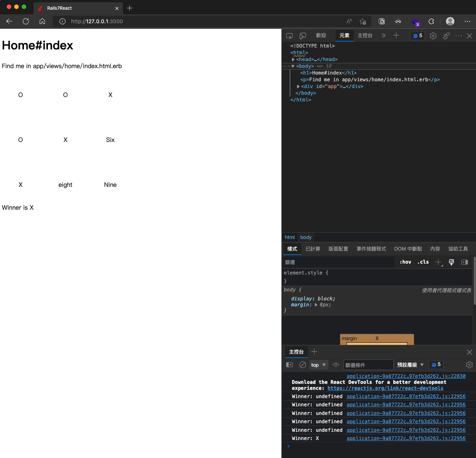Viewport: 476px width, 458px height.
Task: Toggle the .cls classes panel
Action: coord(423,262)
